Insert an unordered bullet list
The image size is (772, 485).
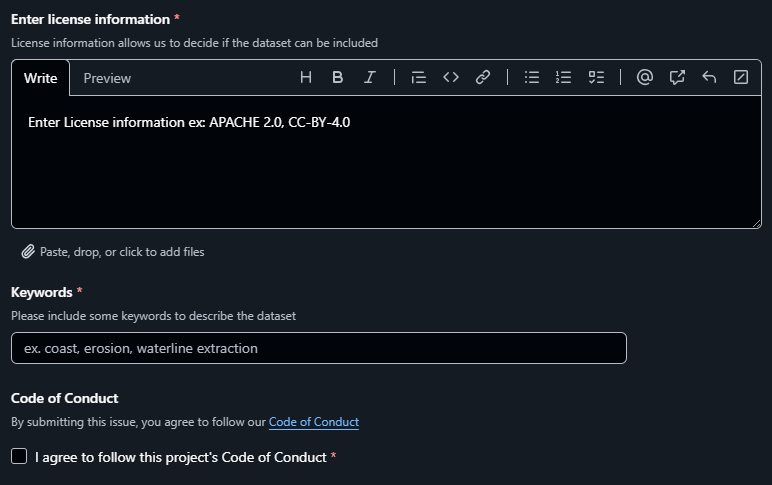(x=532, y=77)
